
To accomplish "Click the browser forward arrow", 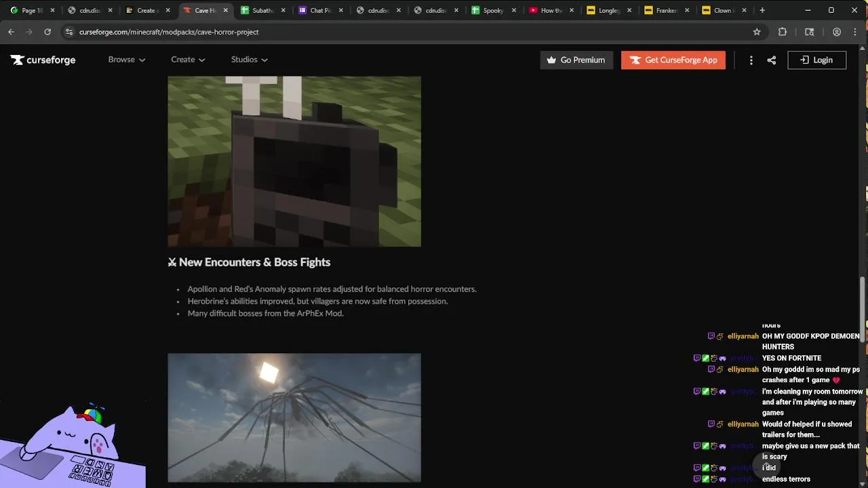I will [29, 32].
